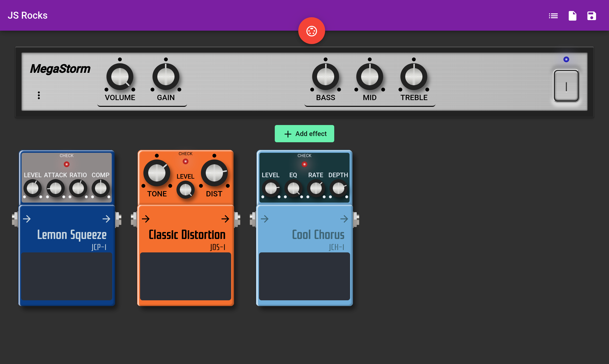Toggle the Cool Chorus footswitch
Viewport: 609px width, 364px height.
[x=304, y=276]
